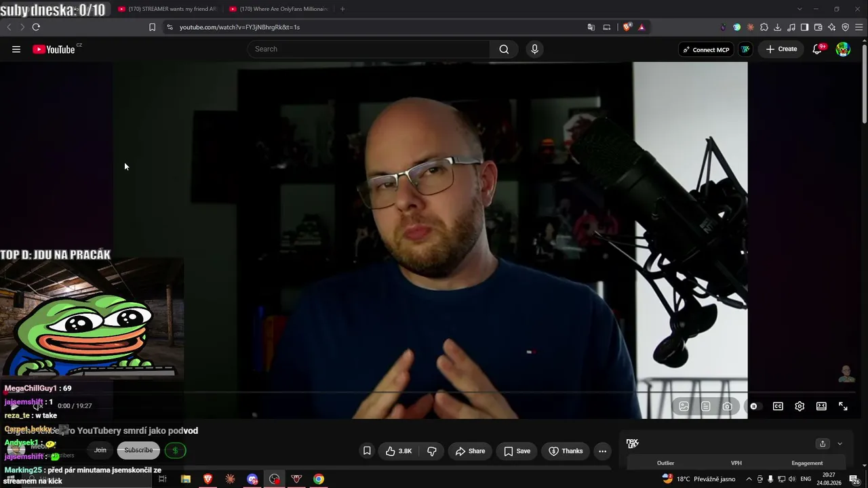Open the Brave VPN shield icon

click(845, 27)
